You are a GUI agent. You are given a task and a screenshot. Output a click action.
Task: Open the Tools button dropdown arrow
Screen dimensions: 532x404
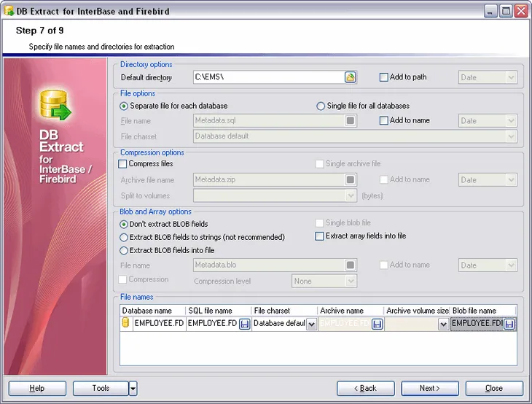[133, 388]
